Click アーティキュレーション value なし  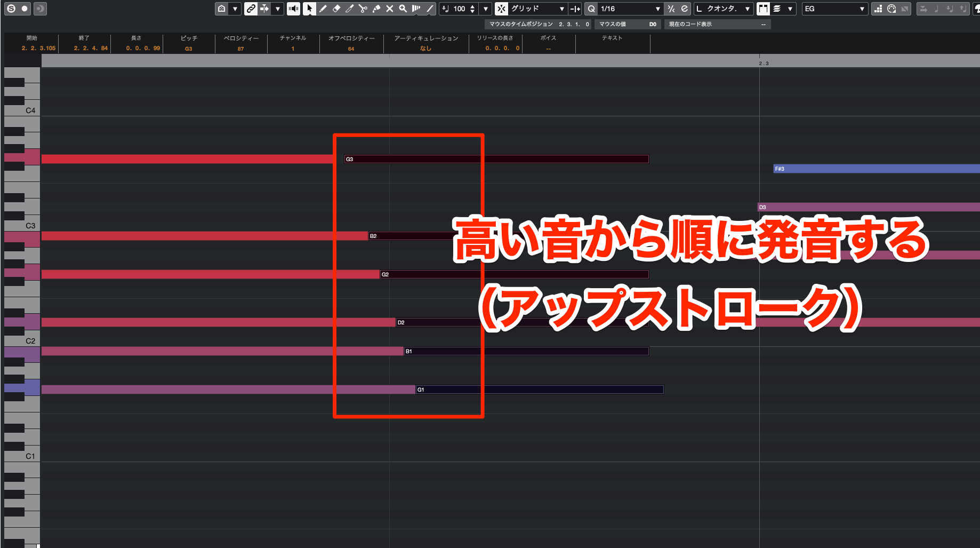point(425,49)
